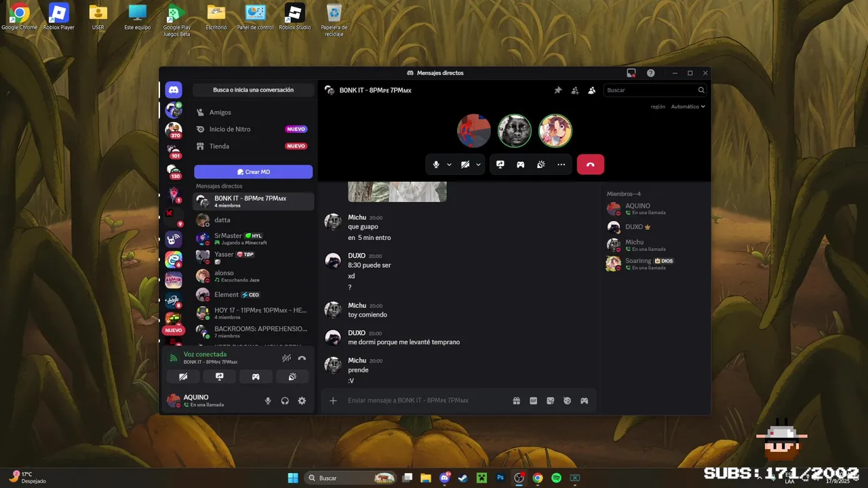Mute microphone beside AQUINO username
The height and width of the screenshot is (488, 868).
[268, 401]
